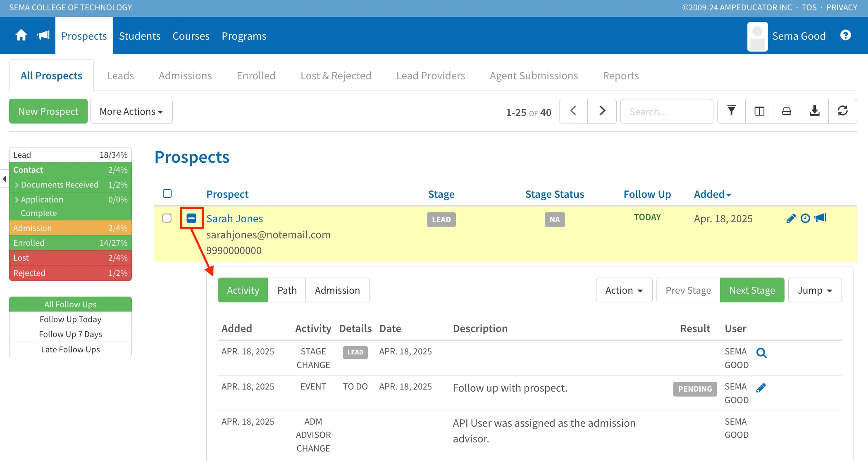Click the megaphone icon in Sarah Jones row
The width and height of the screenshot is (868, 461).
(820, 218)
